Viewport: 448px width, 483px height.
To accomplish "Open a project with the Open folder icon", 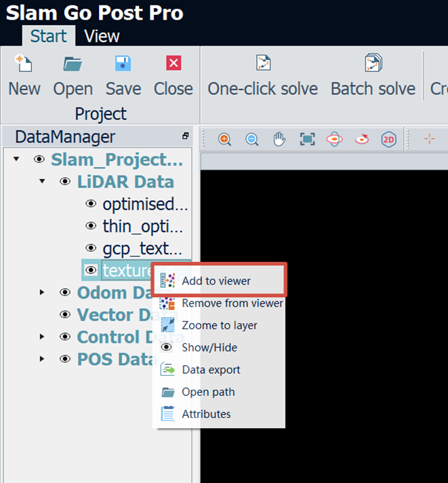I will 73,64.
